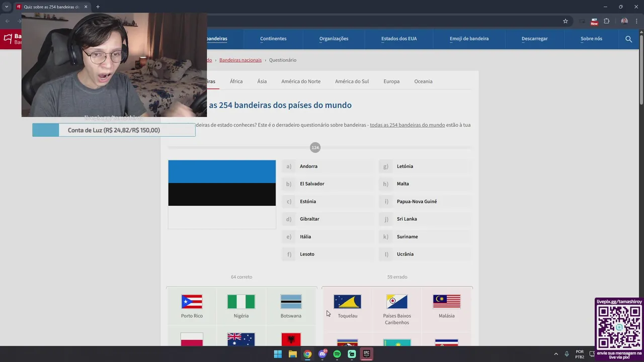Click the Botswana flag icon
Screen dimensions: 644x362
291,302
